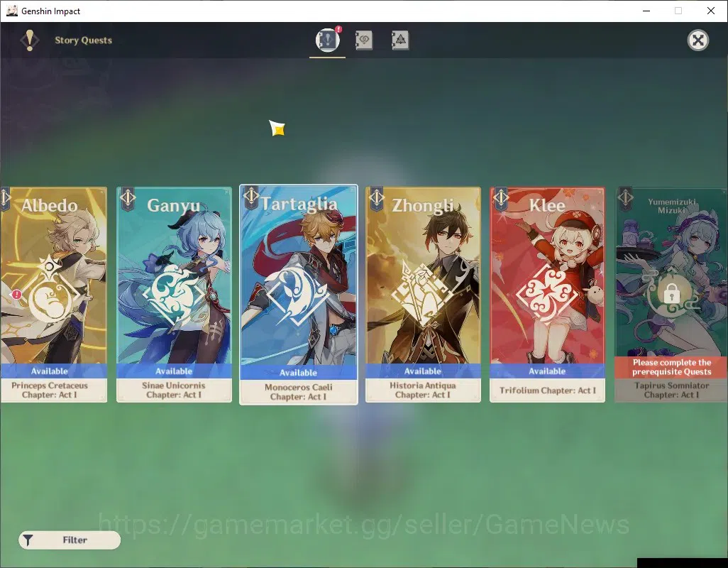Click the Story Quests title text
Image resolution: width=728 pixels, height=568 pixels.
coord(84,40)
